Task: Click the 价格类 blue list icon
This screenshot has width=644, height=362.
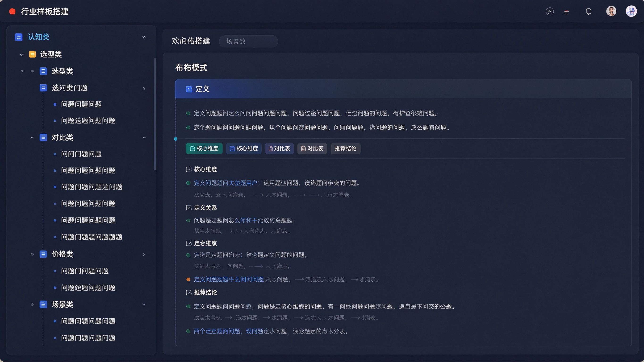Action: pyautogui.click(x=43, y=254)
